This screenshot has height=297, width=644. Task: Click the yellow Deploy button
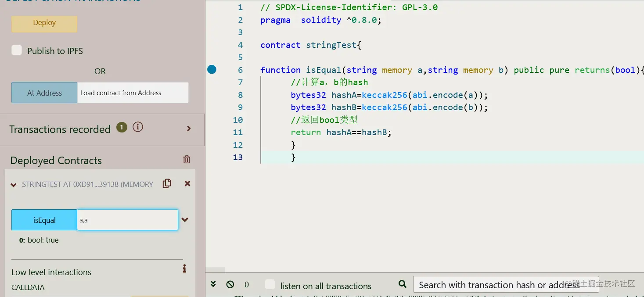44,24
